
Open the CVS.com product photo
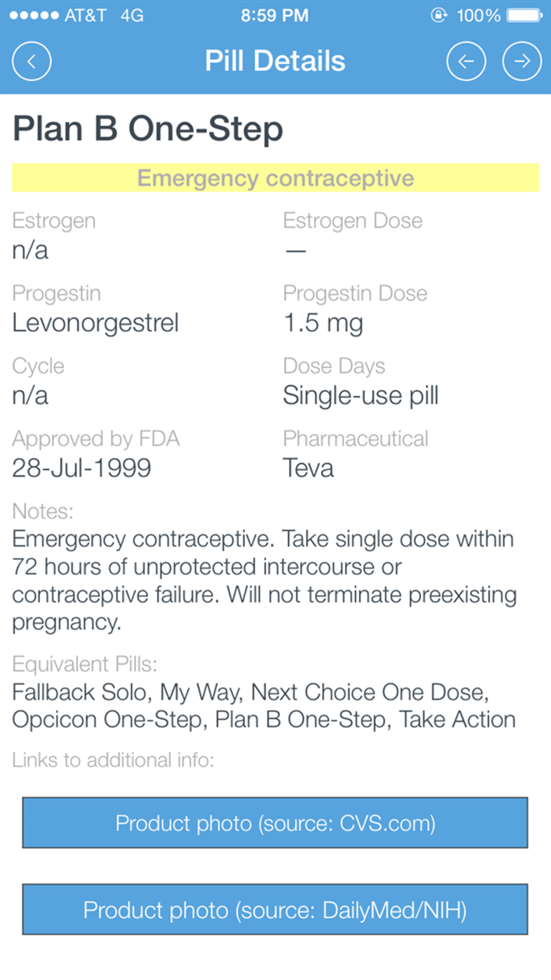pos(275,822)
